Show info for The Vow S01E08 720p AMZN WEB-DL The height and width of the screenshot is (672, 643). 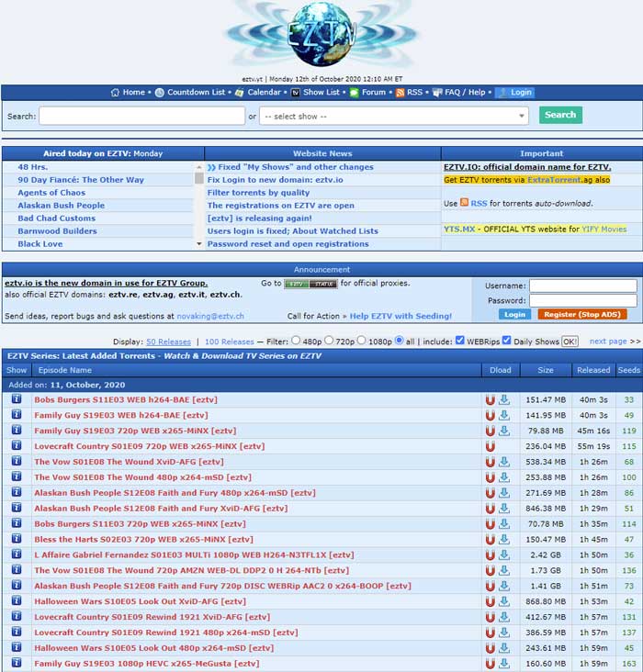(17, 569)
